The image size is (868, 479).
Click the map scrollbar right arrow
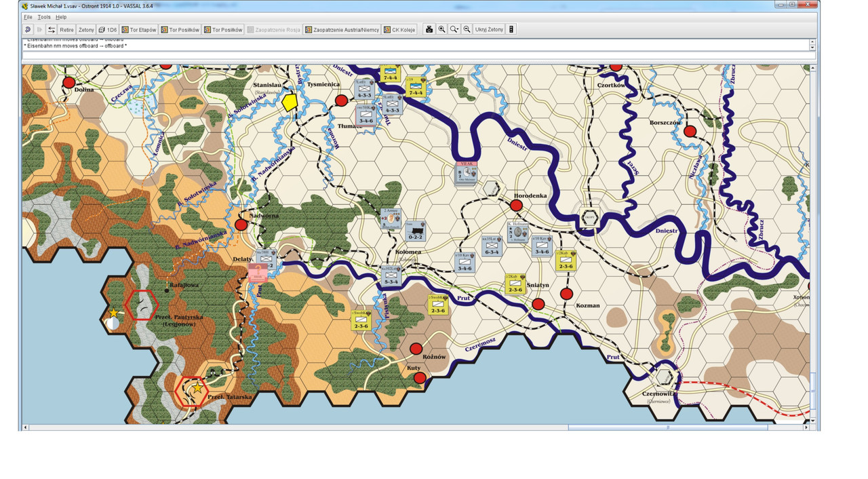point(806,427)
